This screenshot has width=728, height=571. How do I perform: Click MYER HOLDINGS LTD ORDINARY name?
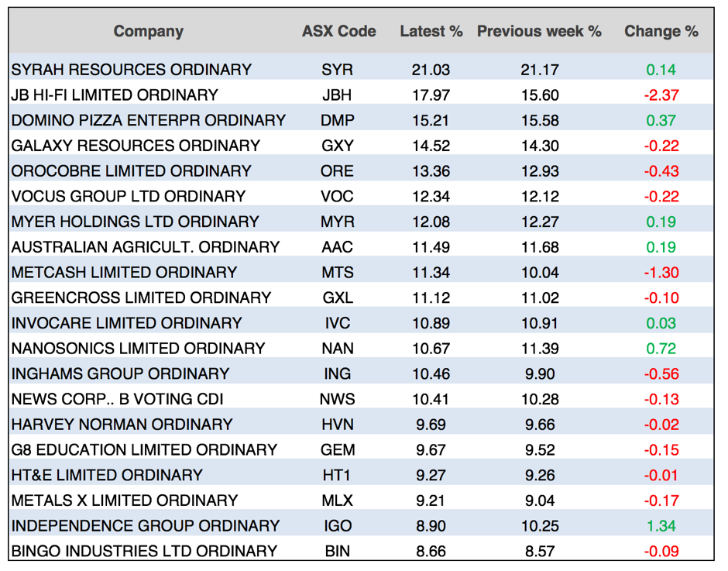pos(136,222)
